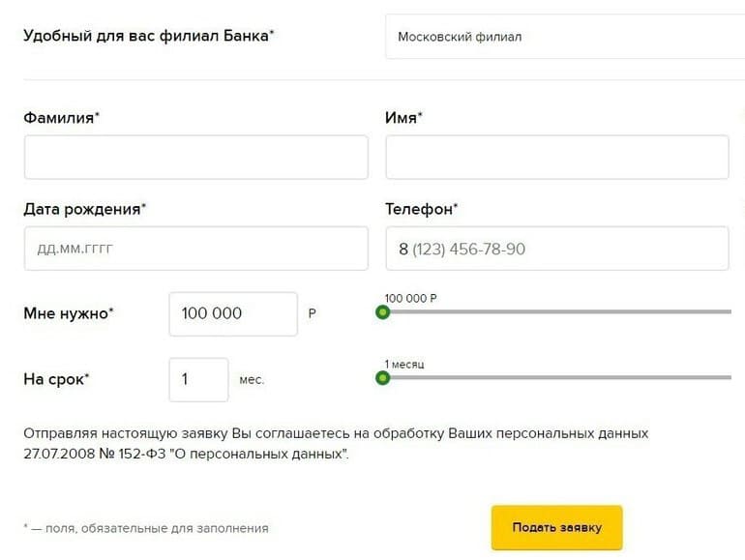Click the middle of the 1 месяц slider track
This screenshot has height=560, width=745.
558,378
